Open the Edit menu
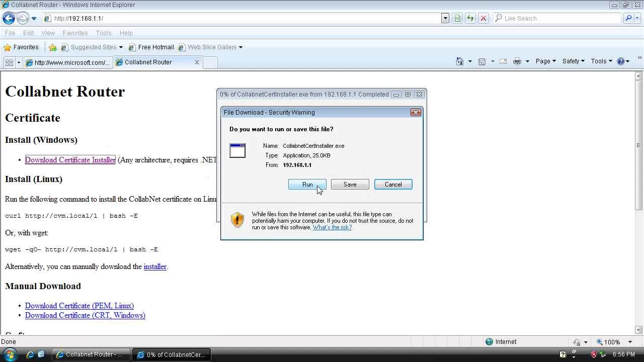 [29, 33]
